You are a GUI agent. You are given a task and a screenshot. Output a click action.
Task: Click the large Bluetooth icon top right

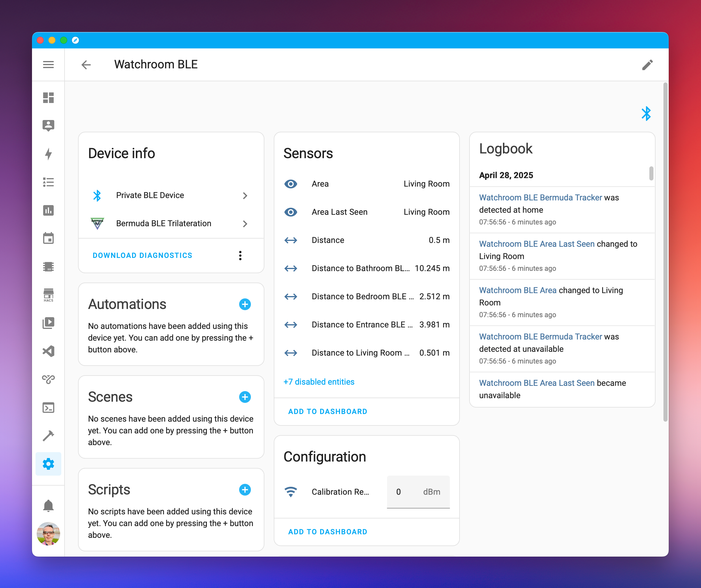646,114
